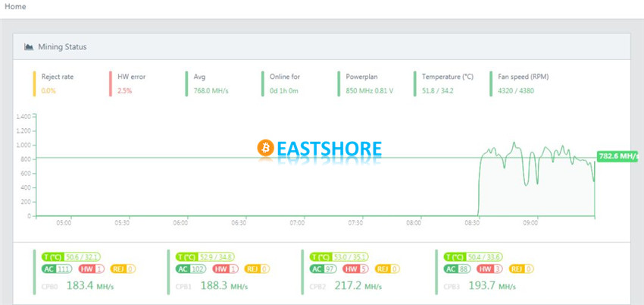Screen dimensions: 644x305
Task: Click the Reject rate label
Action: point(58,77)
